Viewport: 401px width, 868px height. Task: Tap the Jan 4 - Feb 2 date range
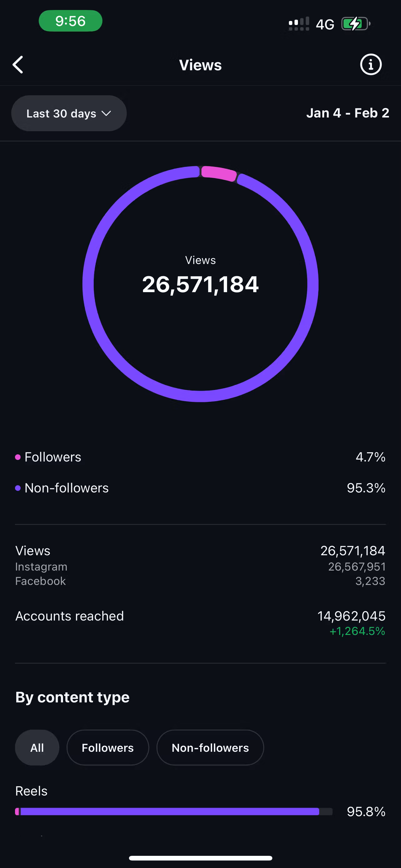click(348, 113)
